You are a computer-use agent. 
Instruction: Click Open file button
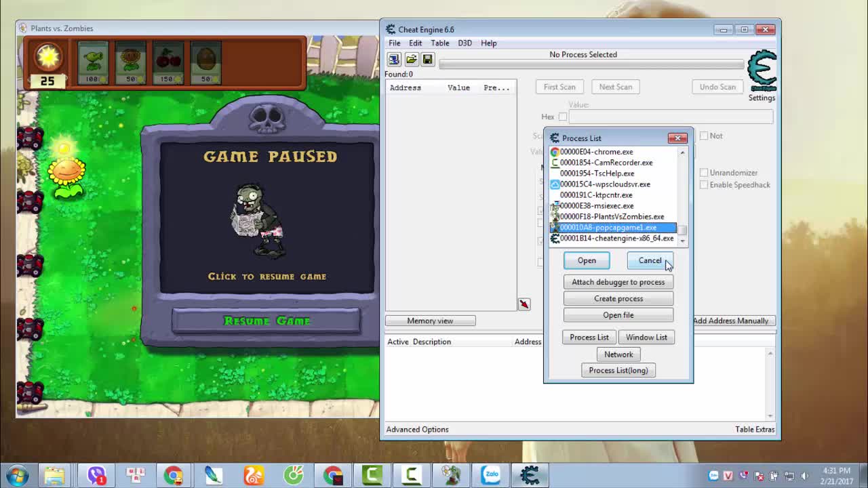point(618,315)
